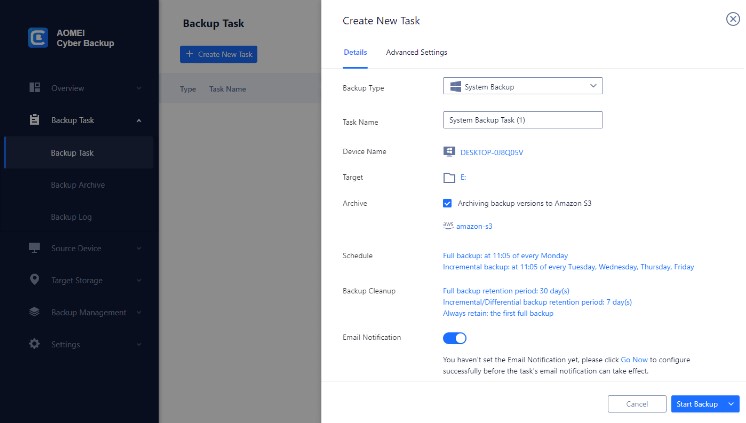Expand the Source Device sidebar menu
Screen dimensions: 746x423
coord(138,248)
